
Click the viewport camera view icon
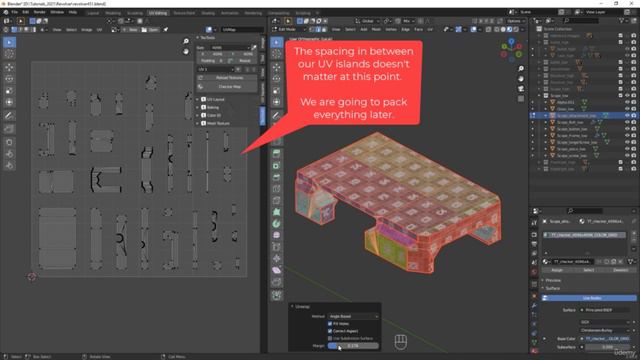[521, 89]
